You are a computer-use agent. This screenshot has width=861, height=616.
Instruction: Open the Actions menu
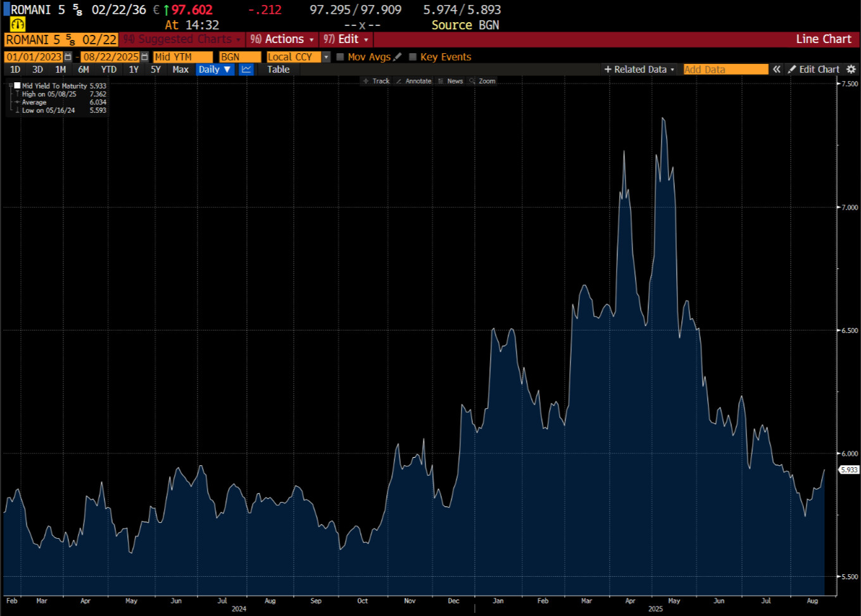pyautogui.click(x=282, y=39)
